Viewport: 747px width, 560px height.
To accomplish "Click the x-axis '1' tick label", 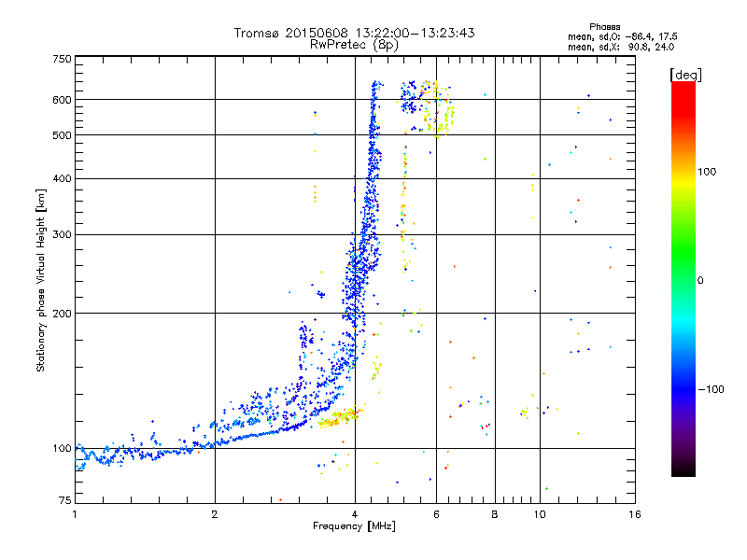I will tap(75, 514).
